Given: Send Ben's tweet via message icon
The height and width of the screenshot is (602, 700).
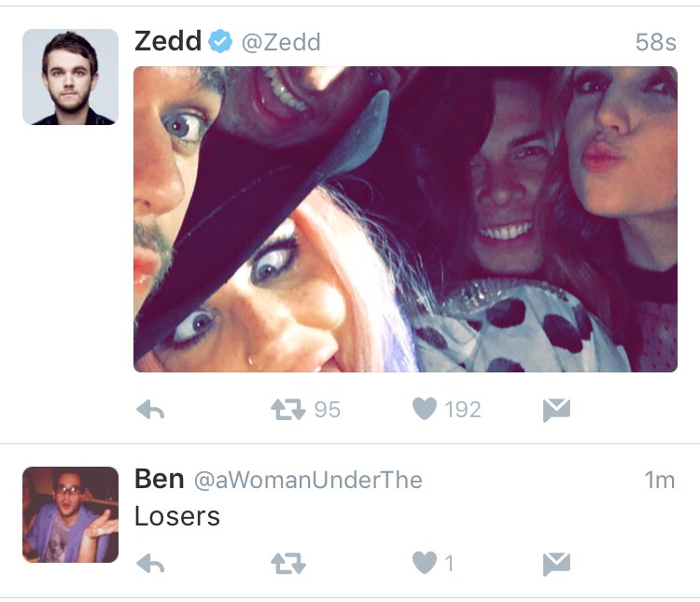Looking at the screenshot, I should 556,564.
